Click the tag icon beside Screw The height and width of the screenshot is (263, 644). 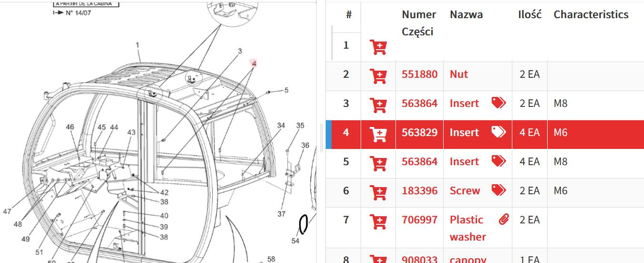point(499,190)
